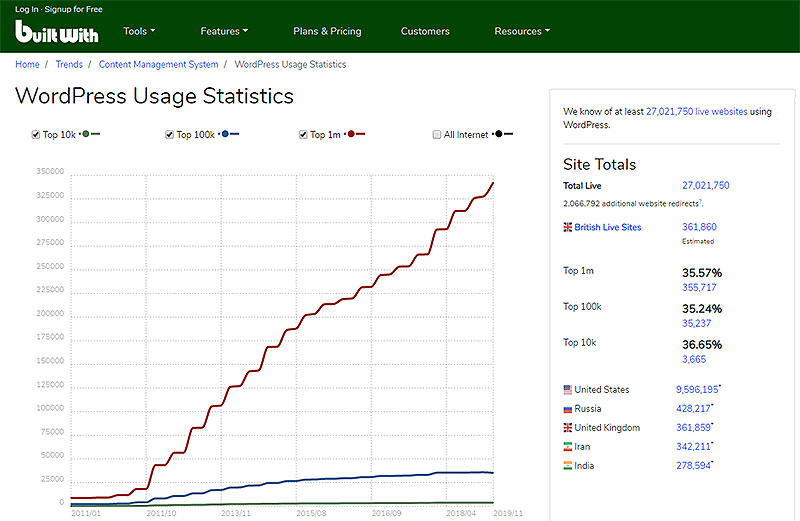Click the Top 100k count 35,237
This screenshot has width=800, height=521.
[696, 323]
